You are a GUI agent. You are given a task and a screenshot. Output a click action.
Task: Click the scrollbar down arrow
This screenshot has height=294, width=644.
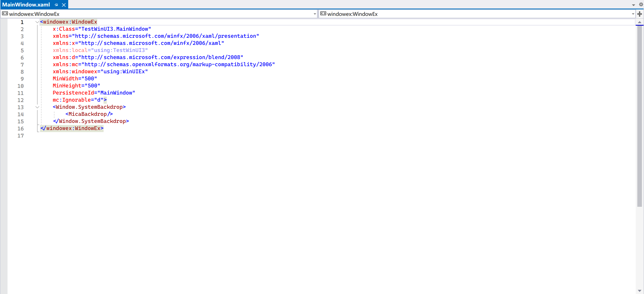[x=640, y=291]
